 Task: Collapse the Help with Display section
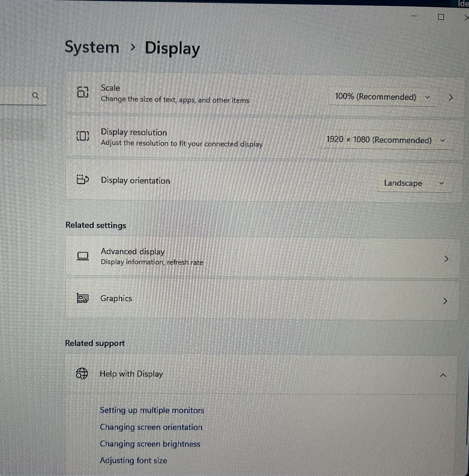[443, 375]
